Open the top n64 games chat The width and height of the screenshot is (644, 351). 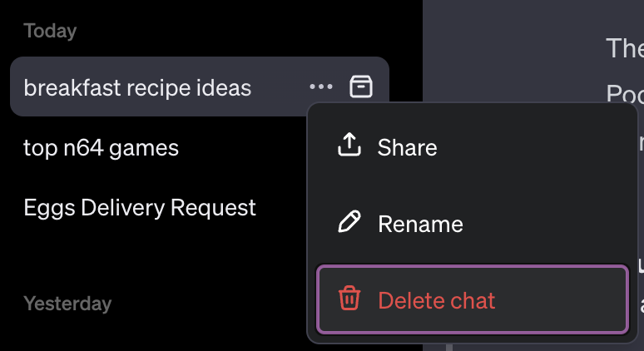click(x=101, y=148)
